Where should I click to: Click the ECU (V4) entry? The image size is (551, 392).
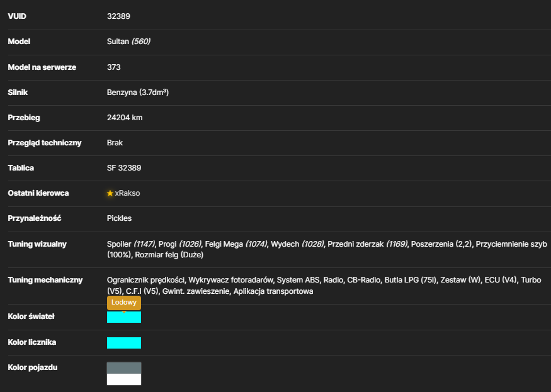(x=501, y=280)
